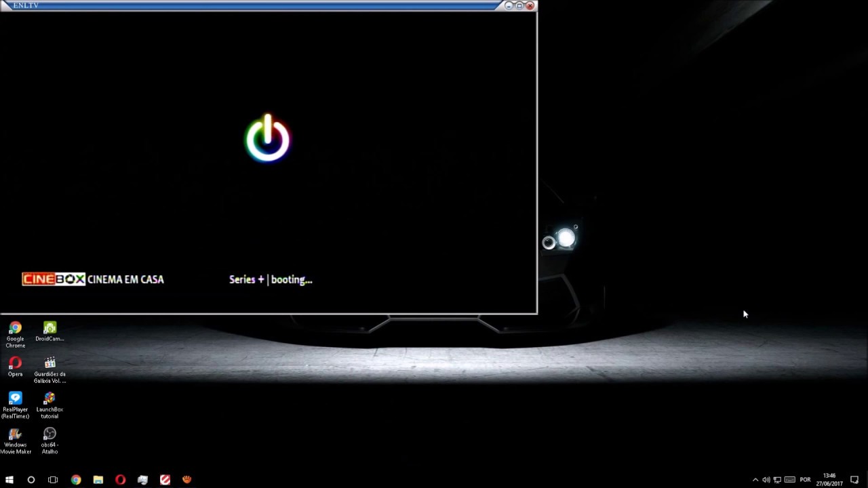The height and width of the screenshot is (488, 868).
Task: Open Google Chrome desktop shortcut
Action: [15, 335]
